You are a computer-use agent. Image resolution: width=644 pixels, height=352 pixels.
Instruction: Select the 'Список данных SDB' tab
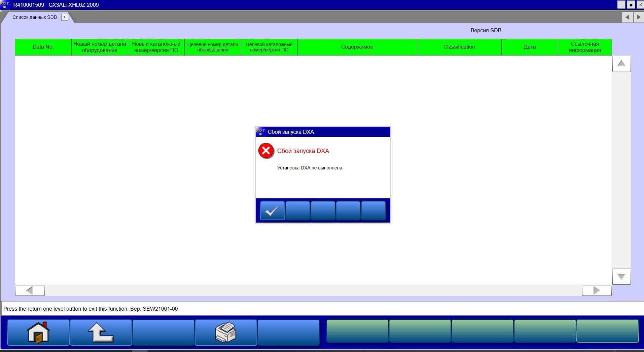click(x=35, y=17)
